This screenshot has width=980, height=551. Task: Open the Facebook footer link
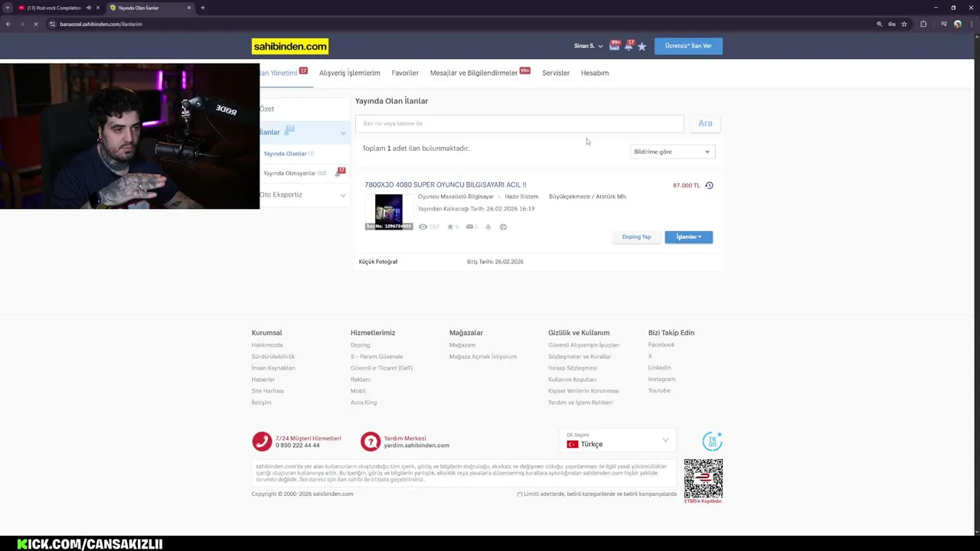[661, 345]
